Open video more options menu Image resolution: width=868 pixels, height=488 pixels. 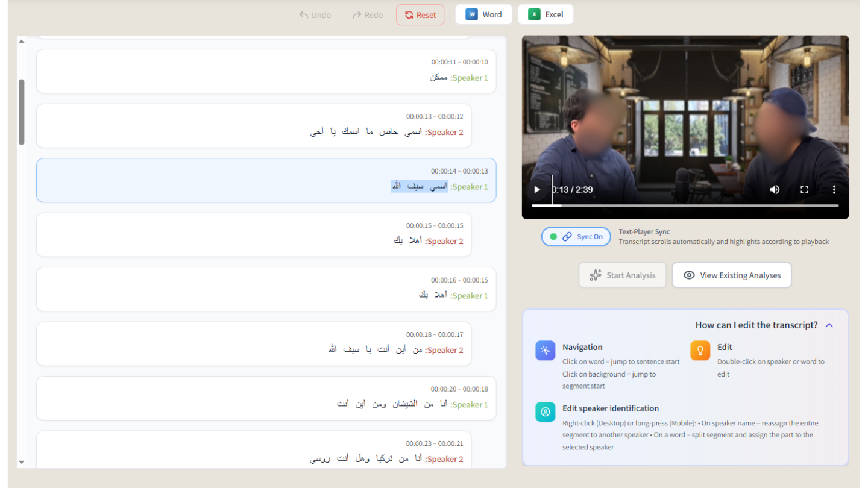834,190
